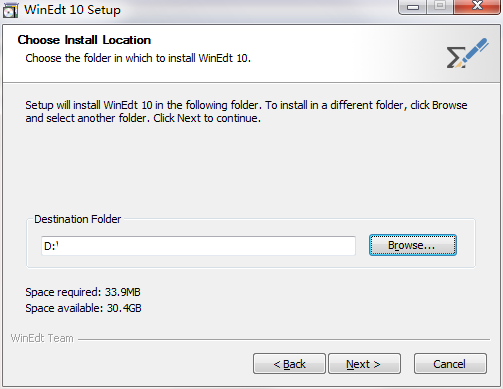Select the Choose Install Location heading
The height and width of the screenshot is (389, 503).
pyautogui.click(x=84, y=40)
